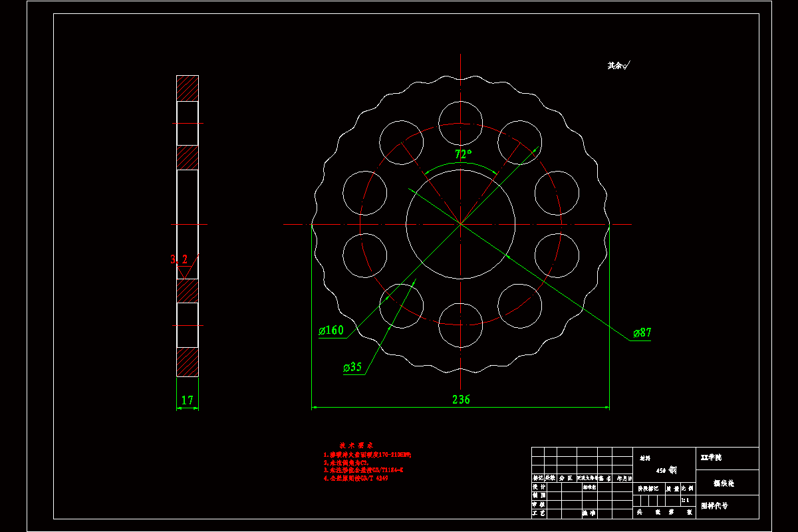
Task: Select the 236 overall width dimension
Action: click(x=461, y=399)
